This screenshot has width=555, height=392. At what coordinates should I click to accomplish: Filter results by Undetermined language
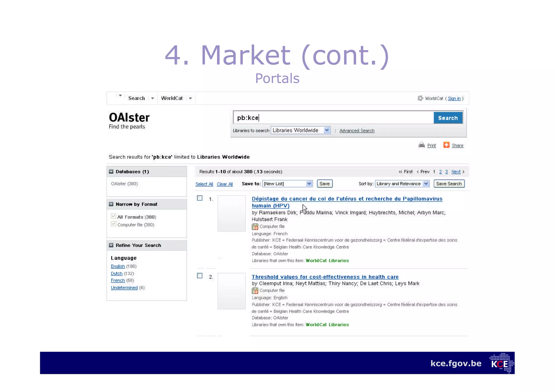click(124, 288)
